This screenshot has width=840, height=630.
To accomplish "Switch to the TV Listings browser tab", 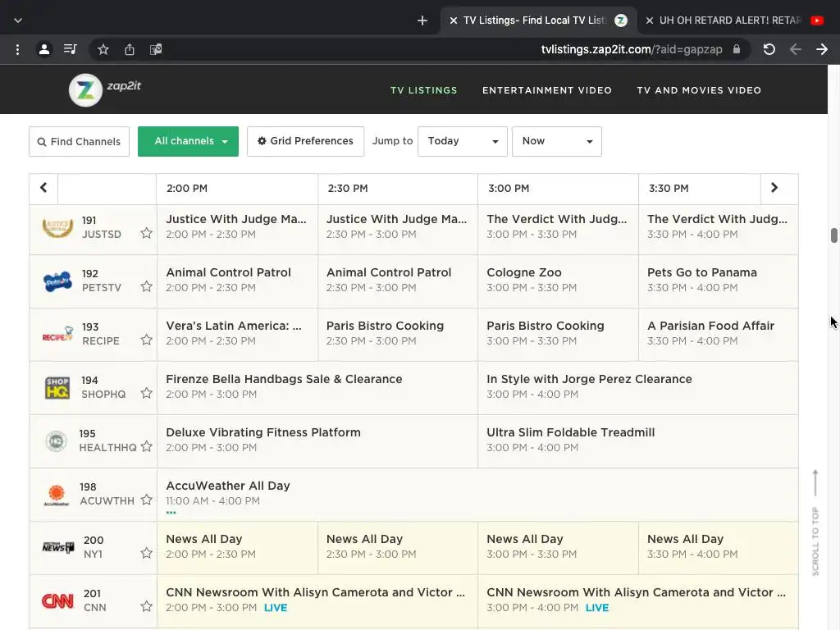I will click(538, 21).
